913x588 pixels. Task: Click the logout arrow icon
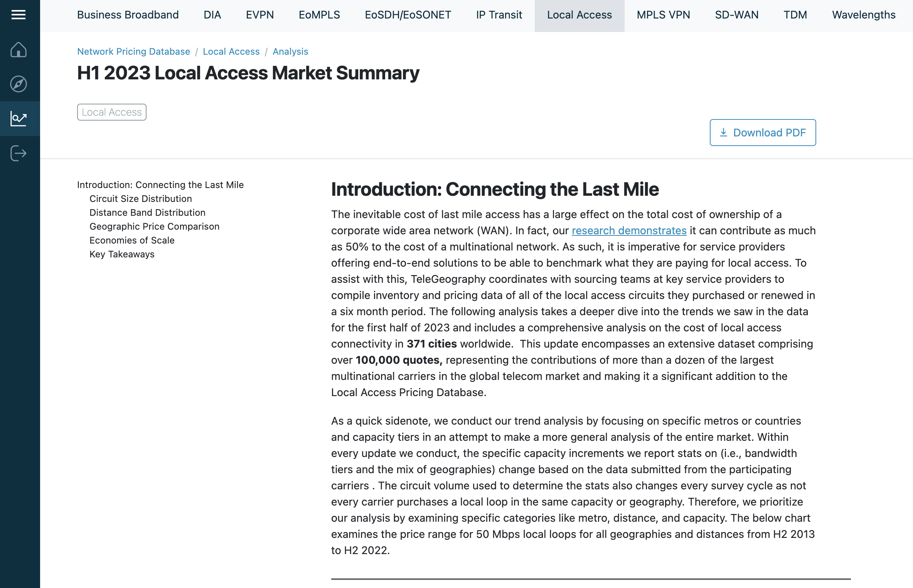pos(19,153)
